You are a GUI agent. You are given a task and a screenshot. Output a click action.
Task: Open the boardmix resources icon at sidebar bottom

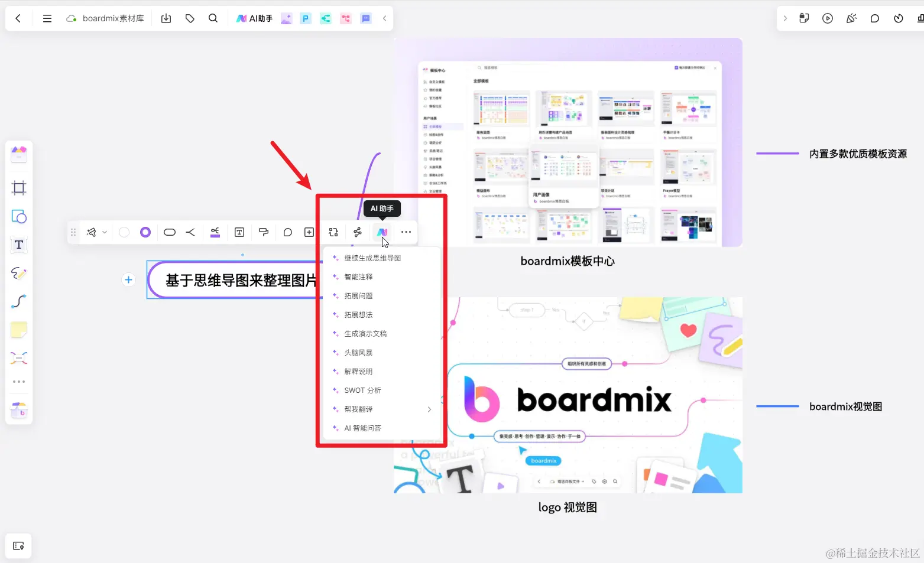pos(19,409)
